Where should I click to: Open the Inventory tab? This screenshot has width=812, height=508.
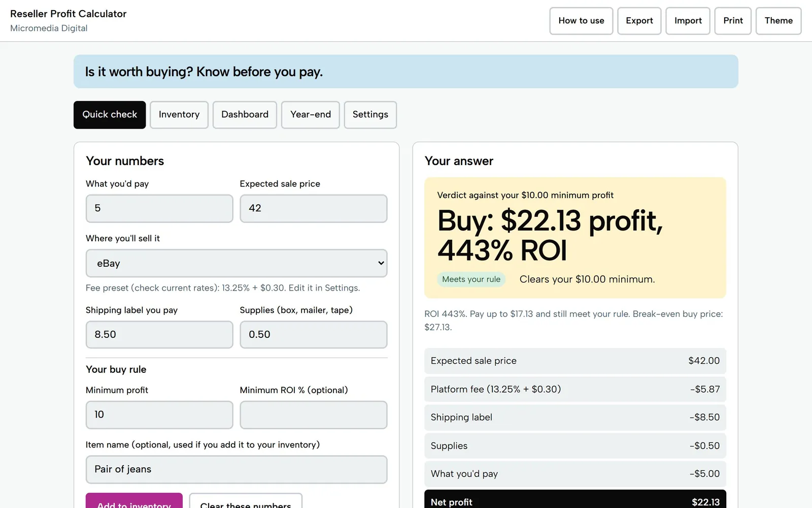[x=179, y=115]
